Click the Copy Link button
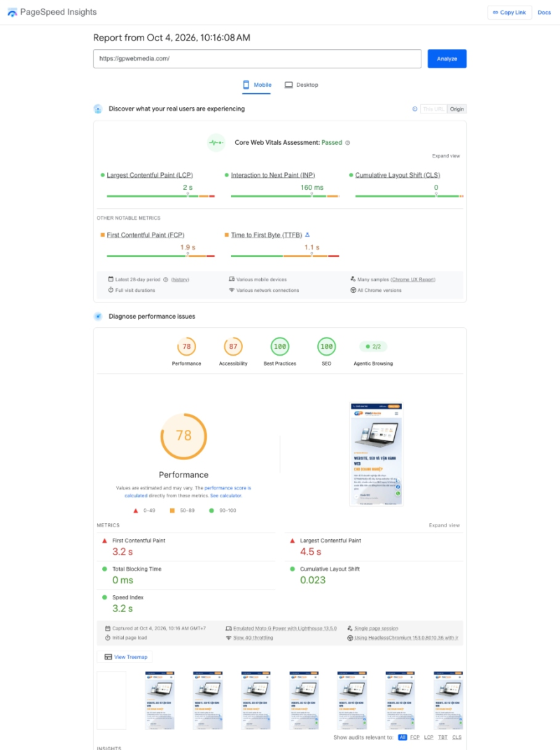 pos(510,13)
